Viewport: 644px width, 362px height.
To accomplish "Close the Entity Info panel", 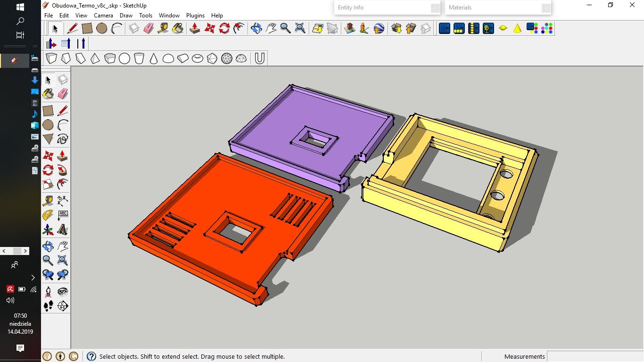I will 435,8.
